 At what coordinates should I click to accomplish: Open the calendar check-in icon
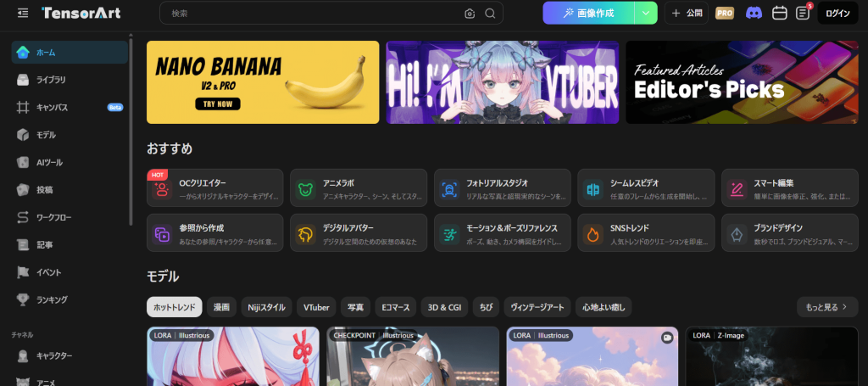tap(779, 13)
